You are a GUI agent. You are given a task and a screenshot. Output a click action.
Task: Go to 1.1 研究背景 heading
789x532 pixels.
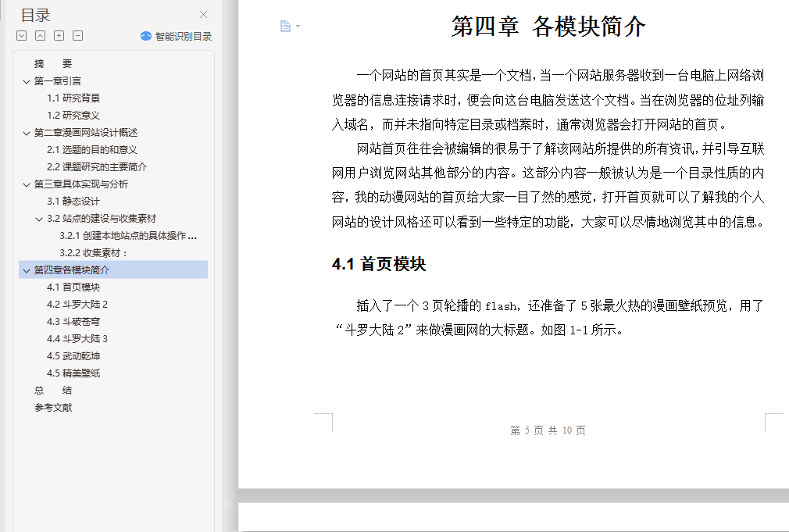point(73,98)
